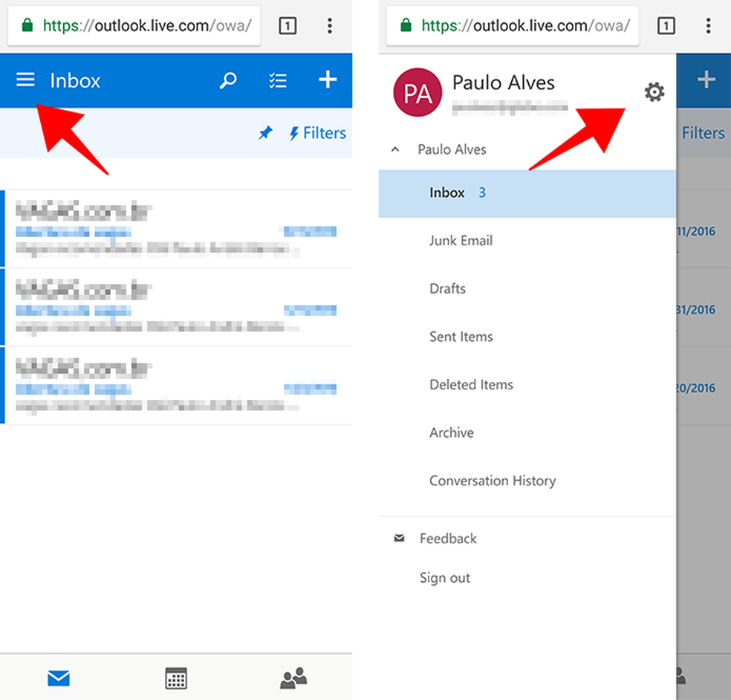Open the left browser's three-dot menu
Image resolution: width=731 pixels, height=700 pixels.
click(330, 26)
